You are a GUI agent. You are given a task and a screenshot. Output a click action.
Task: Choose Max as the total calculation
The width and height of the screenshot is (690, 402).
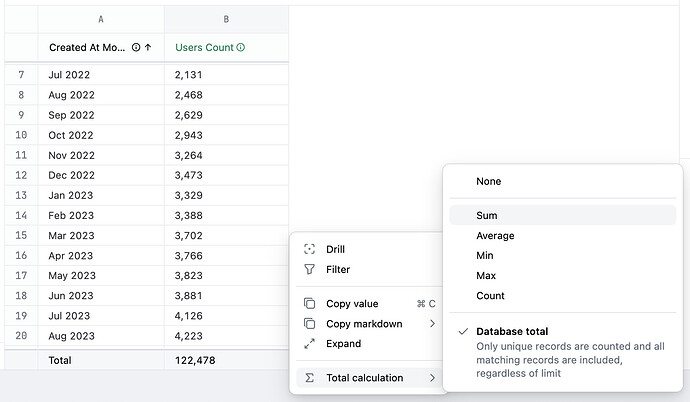(486, 276)
